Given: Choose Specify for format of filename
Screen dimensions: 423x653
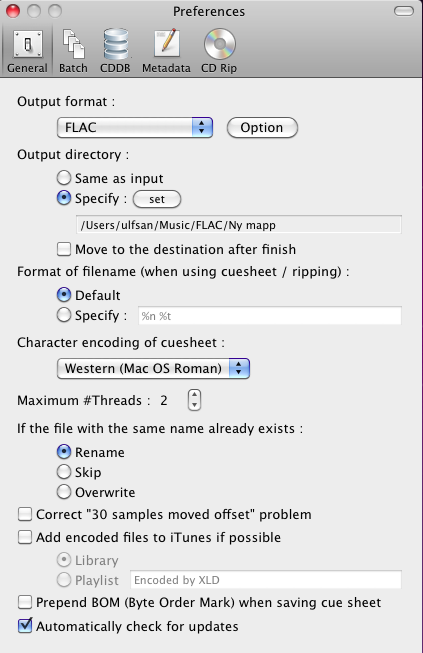Looking at the screenshot, I should pos(64,315).
